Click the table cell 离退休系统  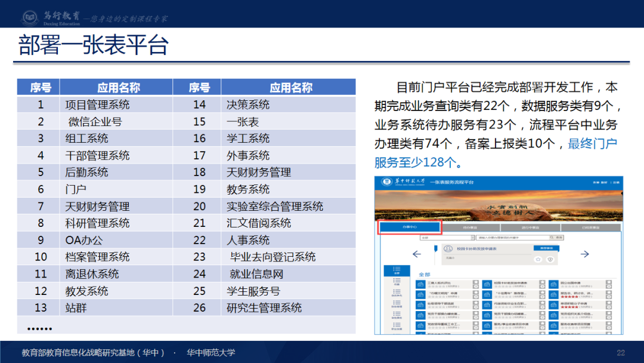pyautogui.click(x=92, y=274)
